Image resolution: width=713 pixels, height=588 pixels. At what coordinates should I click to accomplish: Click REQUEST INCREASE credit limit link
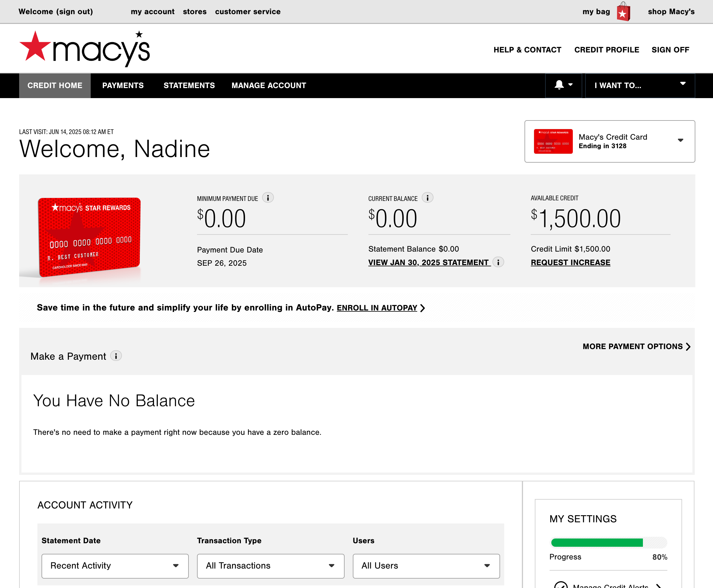pos(570,262)
